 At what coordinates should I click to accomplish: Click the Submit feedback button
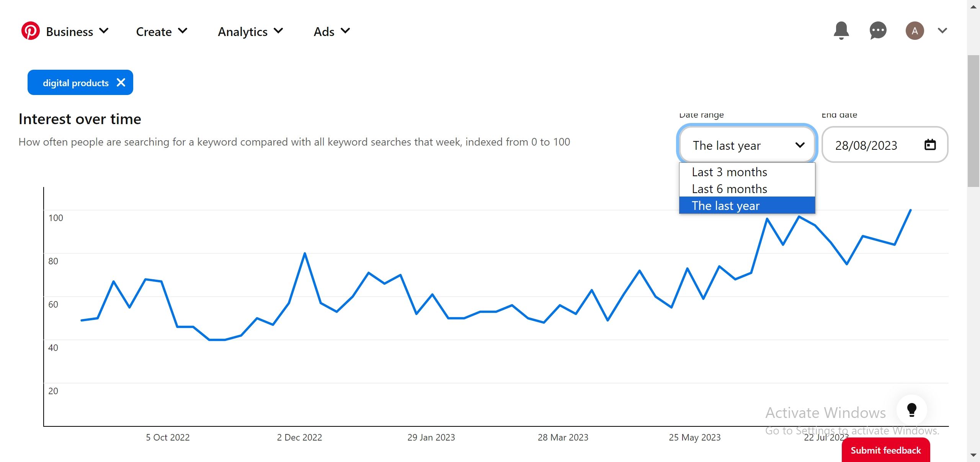(886, 451)
